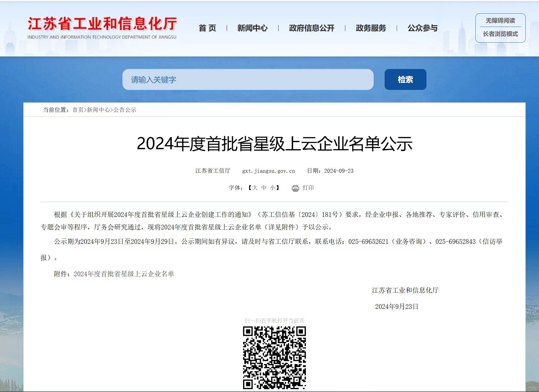The image size is (539, 392).
Task: Click the date 2024-09-23 in header
Action: (x=339, y=171)
